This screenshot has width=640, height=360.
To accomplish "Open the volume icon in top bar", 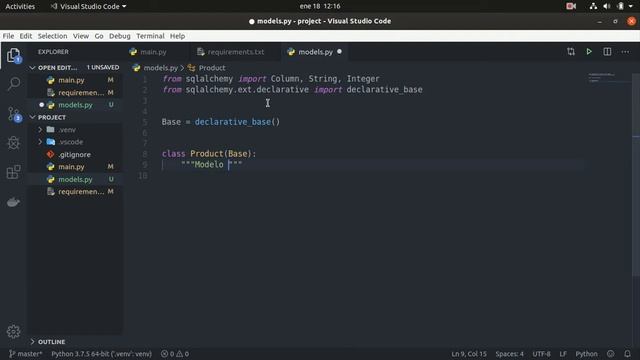I will (607, 6).
